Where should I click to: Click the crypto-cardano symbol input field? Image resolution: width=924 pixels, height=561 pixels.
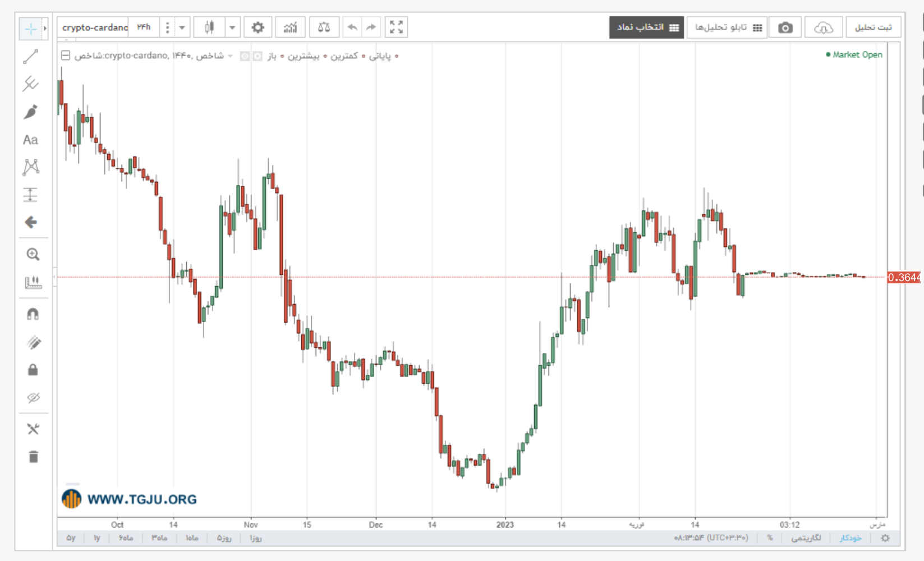93,27
